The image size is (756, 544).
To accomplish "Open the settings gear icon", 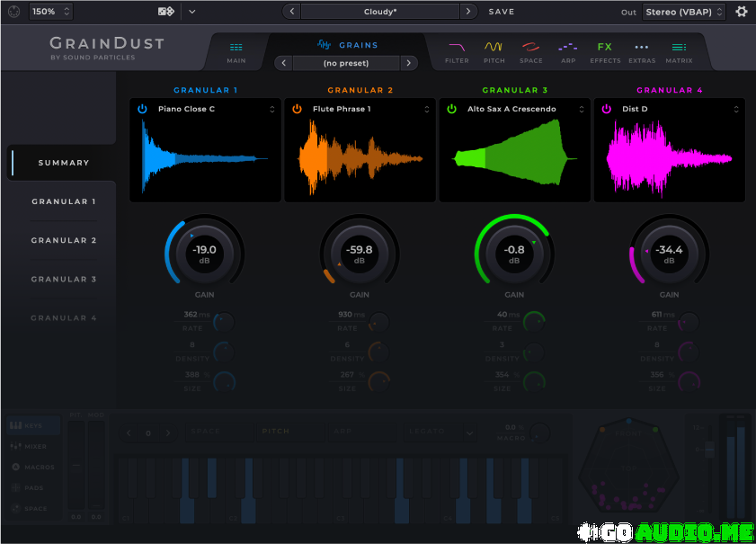I will pyautogui.click(x=742, y=12).
